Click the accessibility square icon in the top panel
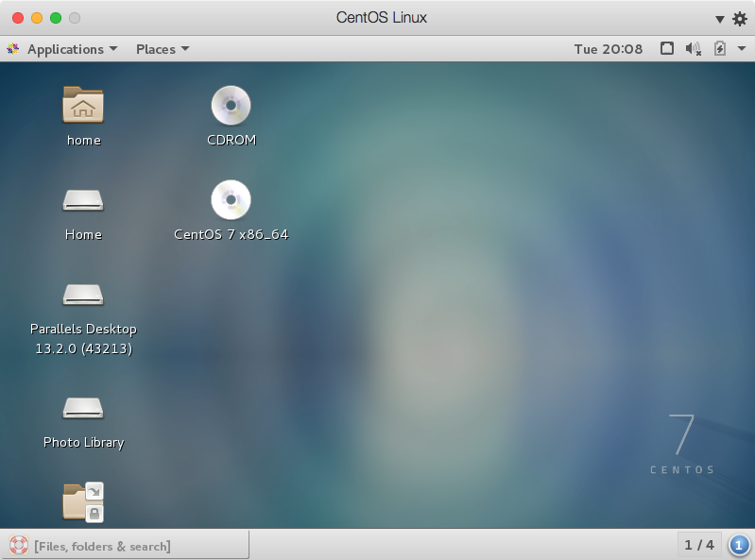Viewport: 755px width, 560px height. (x=667, y=48)
